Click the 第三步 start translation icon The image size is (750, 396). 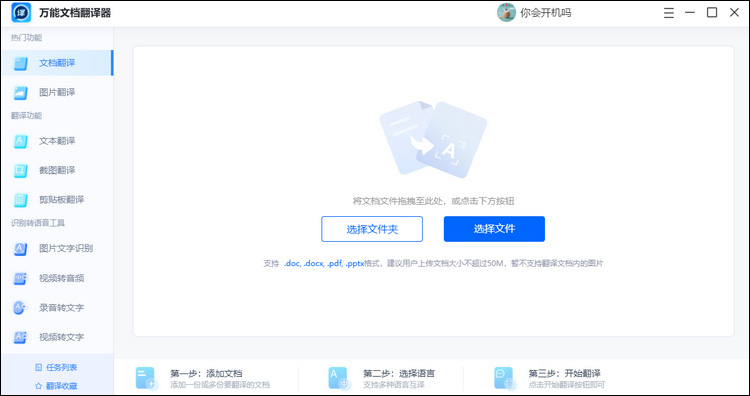tap(505, 378)
